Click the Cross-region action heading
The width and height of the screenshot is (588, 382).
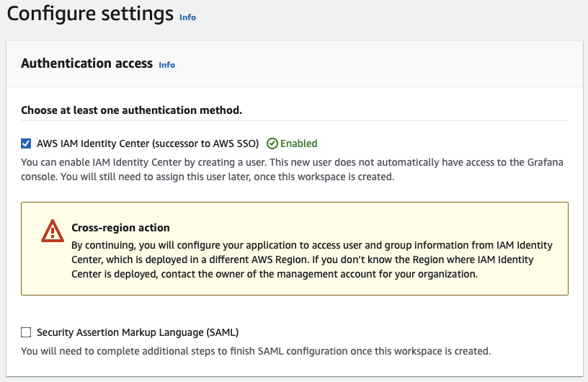coord(120,228)
